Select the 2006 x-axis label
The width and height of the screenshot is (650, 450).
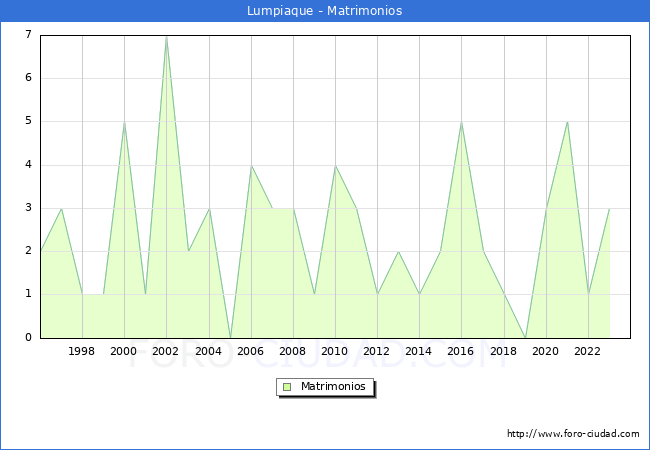250,351
